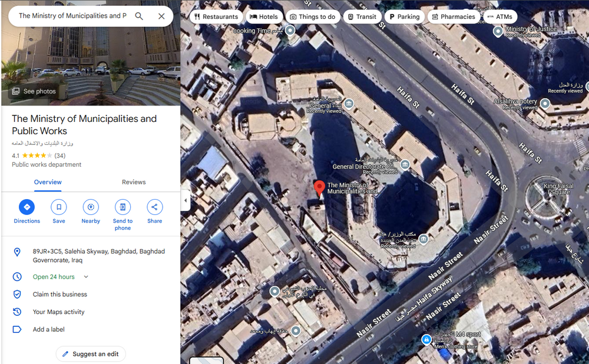Click King Faisal I Square label
This screenshot has height=364, width=589.
click(x=558, y=189)
